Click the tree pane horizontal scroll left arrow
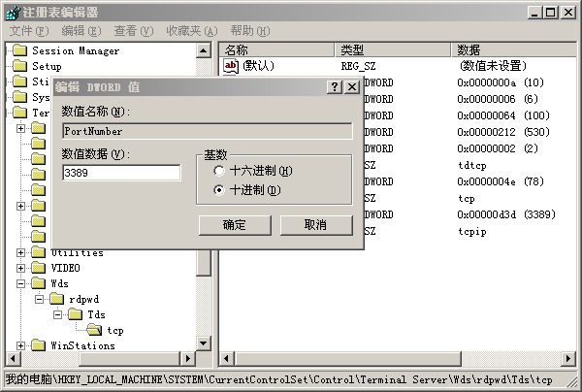582x392 pixels. click(x=14, y=359)
